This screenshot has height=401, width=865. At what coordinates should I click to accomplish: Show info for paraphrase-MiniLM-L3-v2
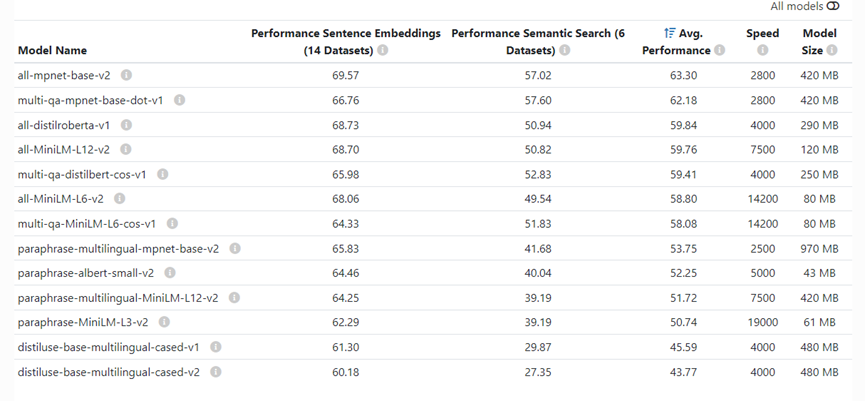(x=164, y=322)
